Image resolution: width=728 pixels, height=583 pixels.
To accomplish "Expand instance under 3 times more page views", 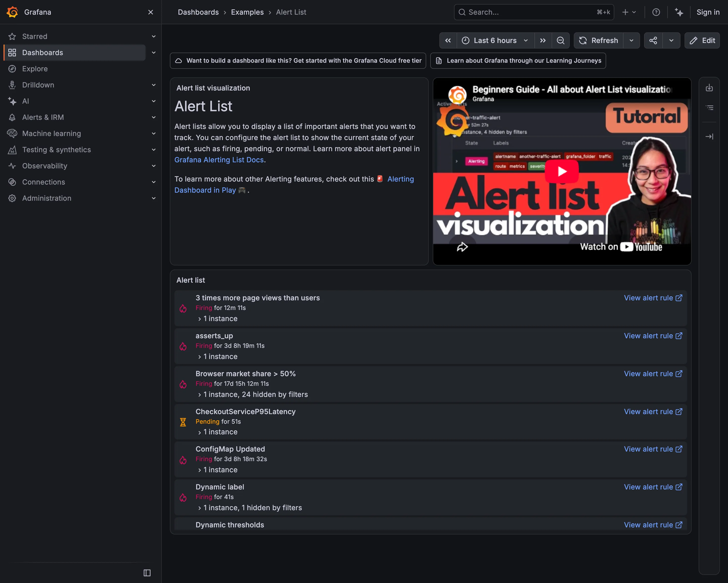I will (217, 319).
